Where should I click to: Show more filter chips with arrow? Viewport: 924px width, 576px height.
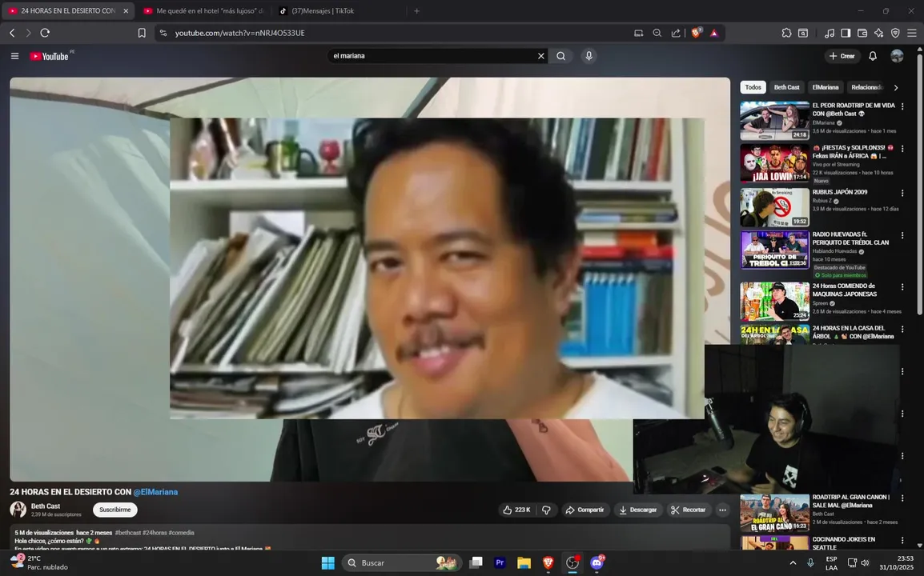click(896, 88)
